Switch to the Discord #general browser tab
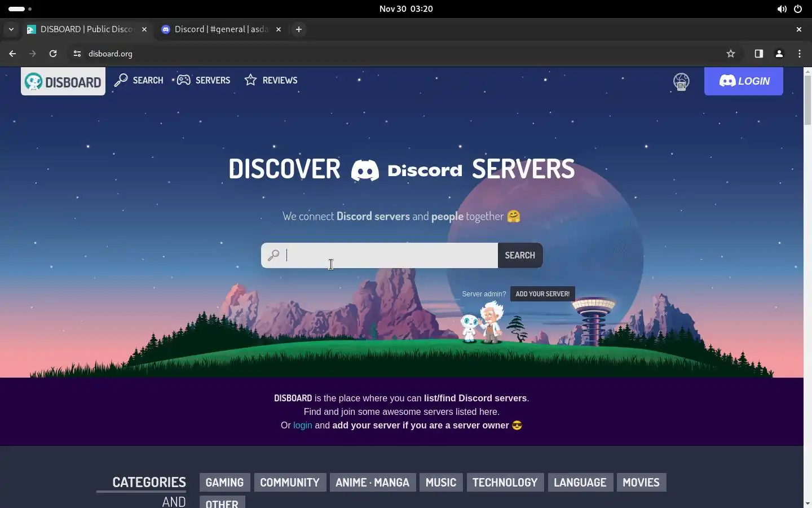Image resolution: width=812 pixels, height=508 pixels. pos(220,29)
